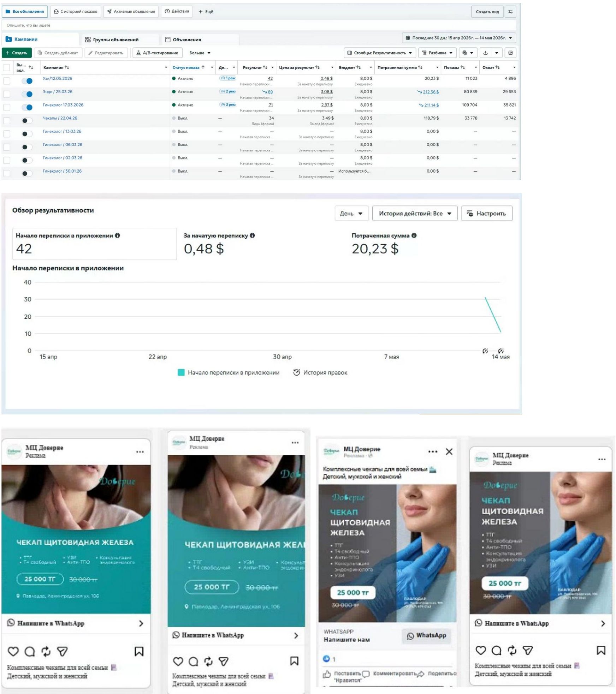Toggle off the Узи/12.05.2026 campaign
This screenshot has height=694, width=616.
click(x=27, y=81)
